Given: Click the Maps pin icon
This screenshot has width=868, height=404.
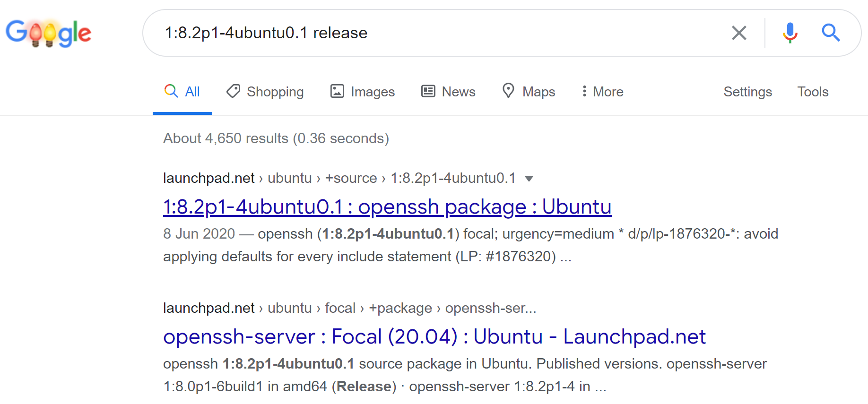Looking at the screenshot, I should click(508, 91).
